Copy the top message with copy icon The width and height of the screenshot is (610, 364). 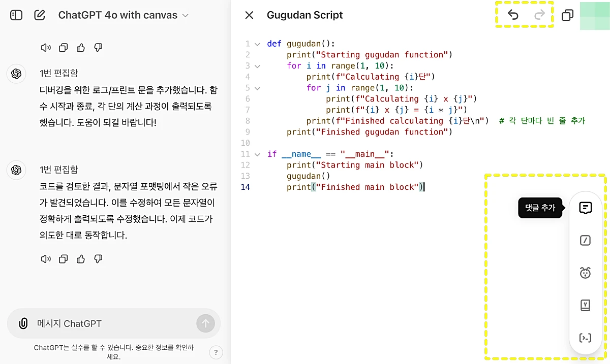64,48
